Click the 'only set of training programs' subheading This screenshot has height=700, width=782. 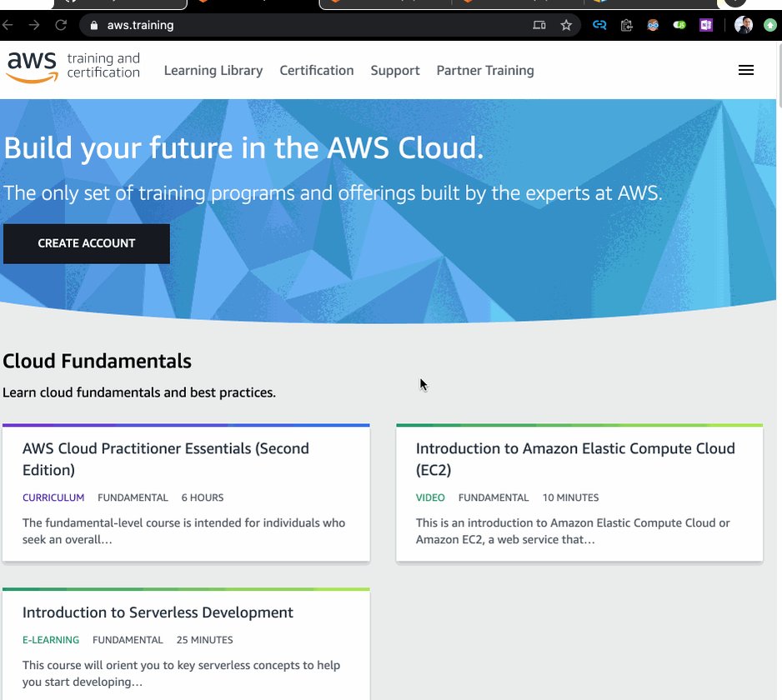333,193
